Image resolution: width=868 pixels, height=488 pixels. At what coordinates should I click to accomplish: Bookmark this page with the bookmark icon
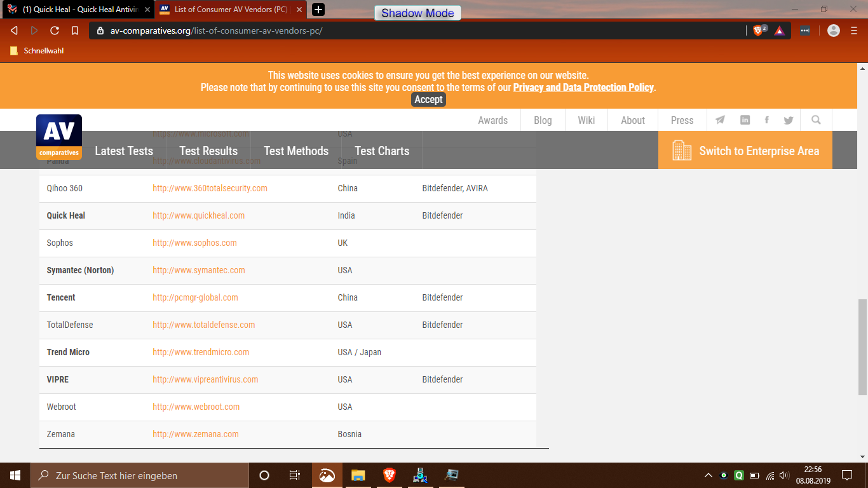tap(75, 30)
